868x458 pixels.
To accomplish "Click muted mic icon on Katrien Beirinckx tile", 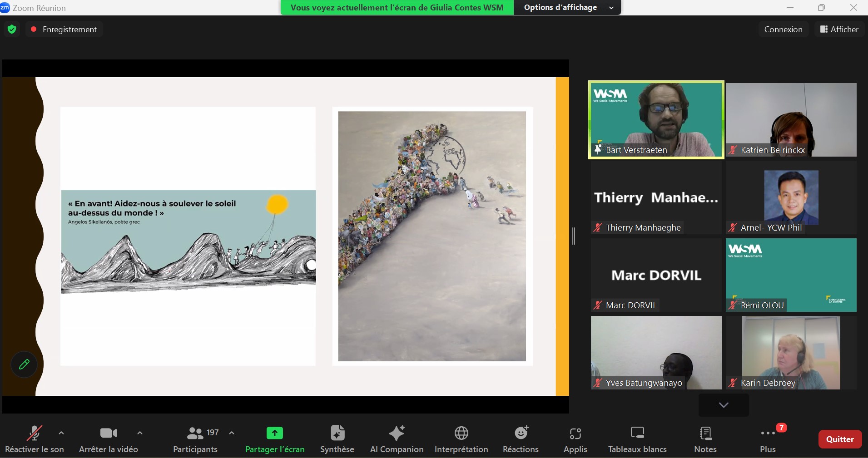I will [x=732, y=150].
